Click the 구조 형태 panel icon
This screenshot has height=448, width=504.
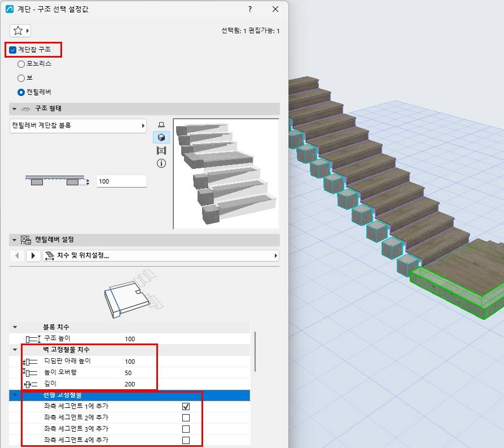pyautogui.click(x=26, y=109)
